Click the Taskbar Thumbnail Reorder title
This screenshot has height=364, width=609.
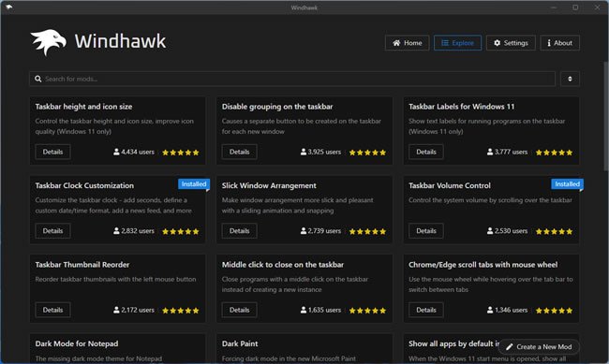82,265
